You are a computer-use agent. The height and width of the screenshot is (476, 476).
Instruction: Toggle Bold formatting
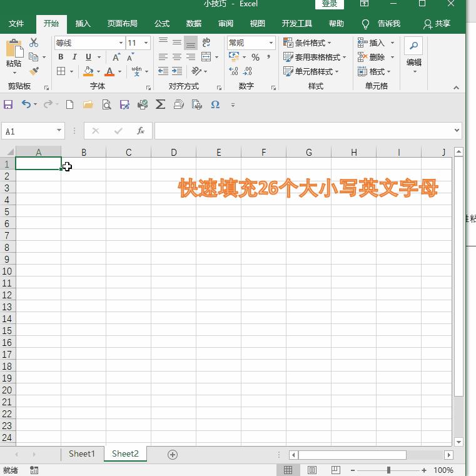(x=61, y=57)
